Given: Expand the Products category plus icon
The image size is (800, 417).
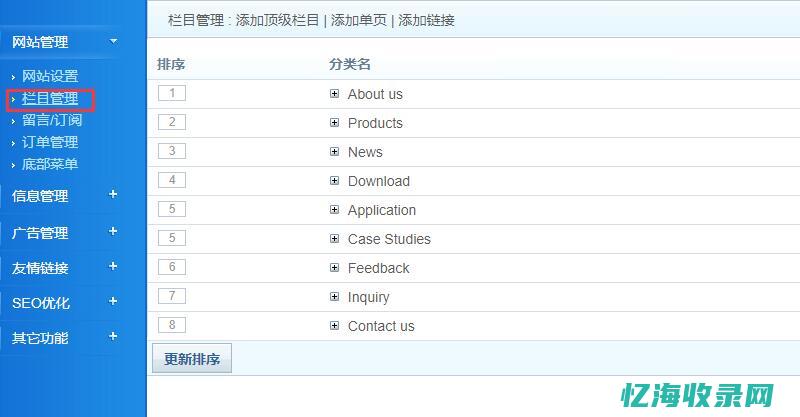Looking at the screenshot, I should coord(335,123).
